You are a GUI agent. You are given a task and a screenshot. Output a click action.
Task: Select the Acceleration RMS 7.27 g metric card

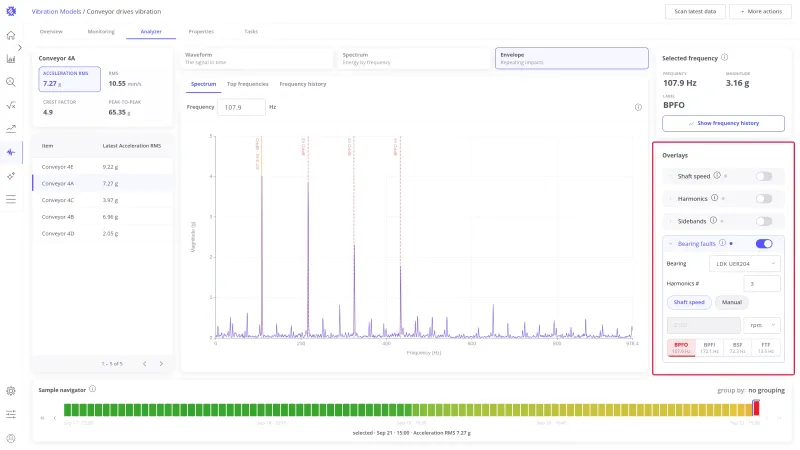click(x=69, y=79)
